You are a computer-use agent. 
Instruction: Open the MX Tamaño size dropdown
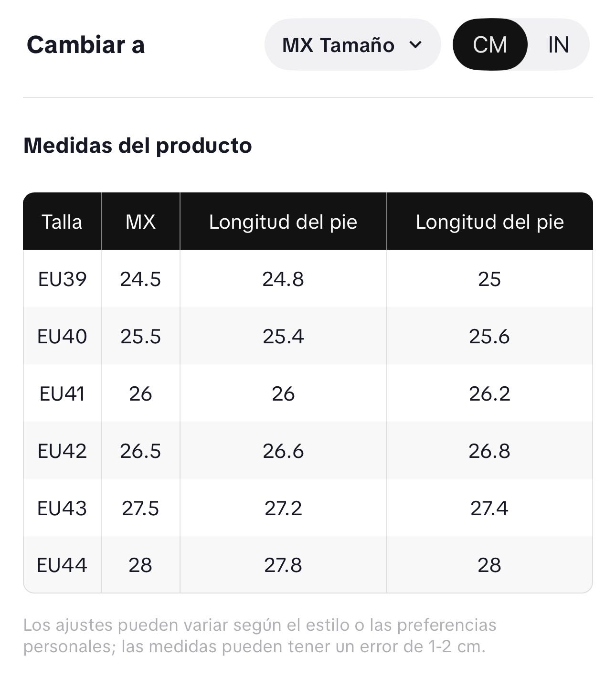click(x=352, y=45)
